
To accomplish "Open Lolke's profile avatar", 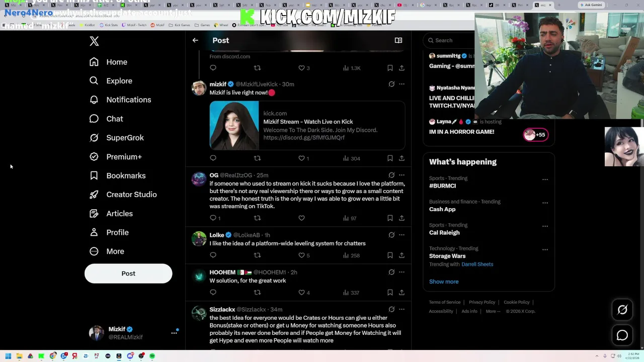I will point(199,239).
